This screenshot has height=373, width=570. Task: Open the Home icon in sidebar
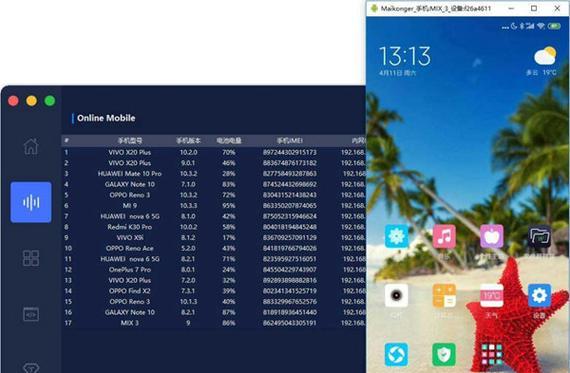(31, 147)
